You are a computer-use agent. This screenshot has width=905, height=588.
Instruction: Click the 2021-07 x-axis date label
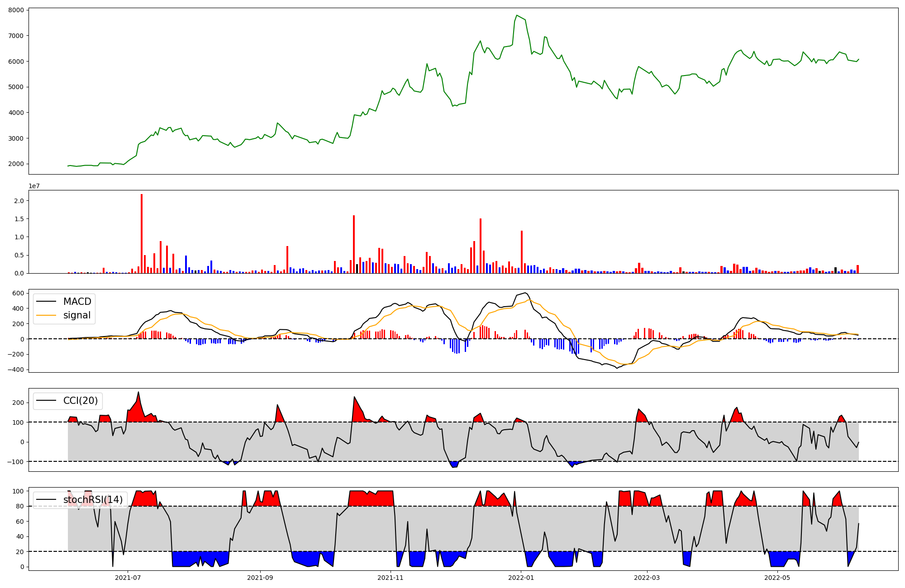128,578
